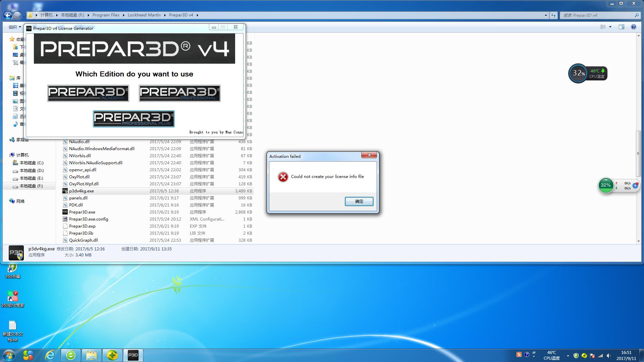Screen dimensions: 644x362
Task: Select openvr_api.dll file
Action: (x=83, y=170)
